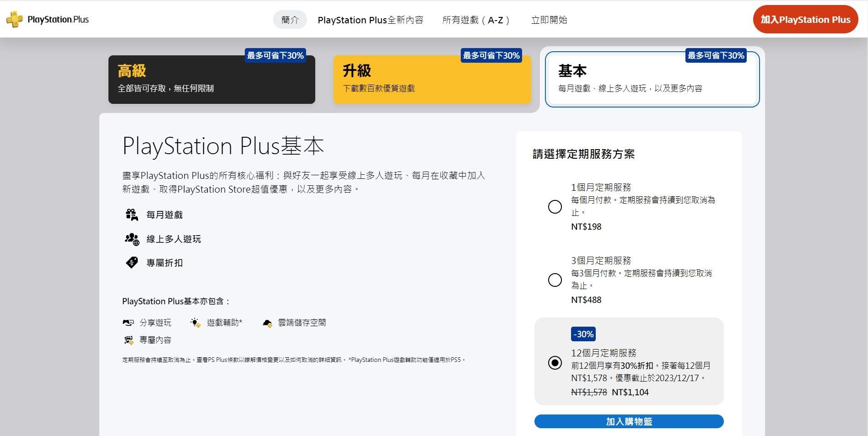Click the Share Play controller icon
868x436 pixels.
pos(128,322)
